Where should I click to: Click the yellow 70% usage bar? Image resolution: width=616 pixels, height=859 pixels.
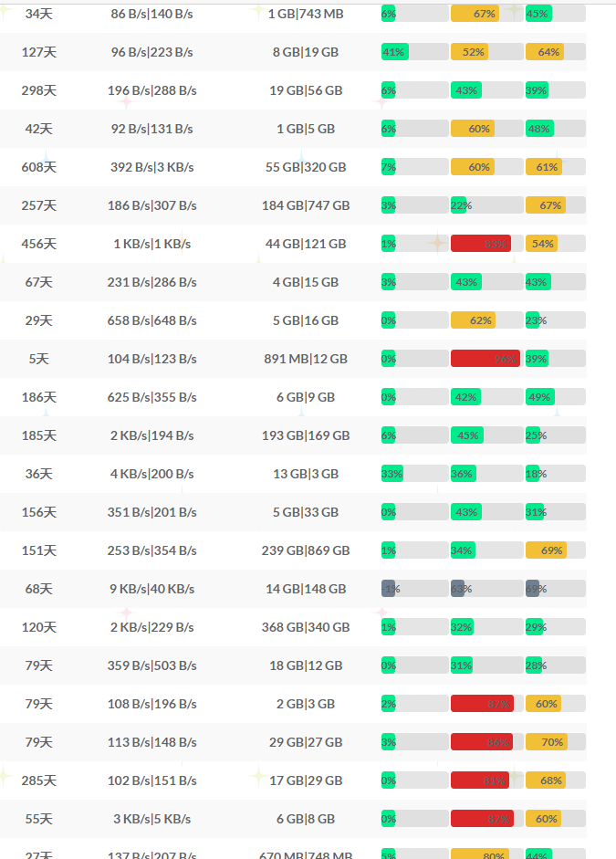[547, 742]
